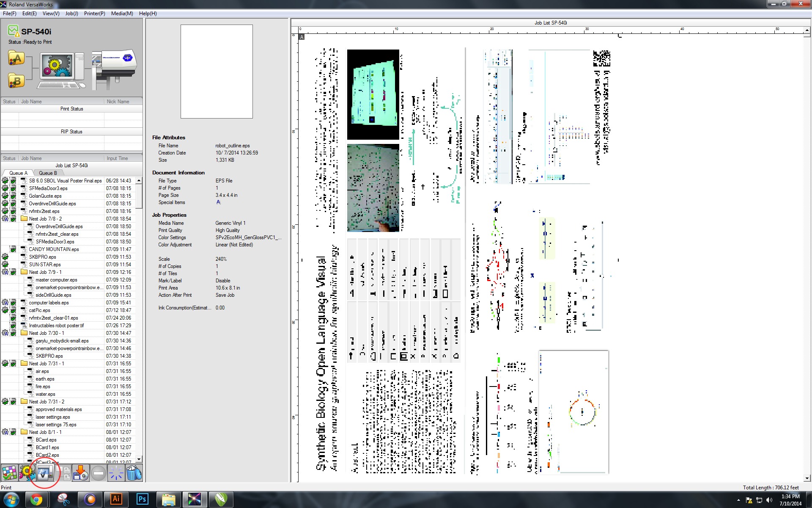812x508 pixels.
Task: Open Adobe Illustrator from the taskbar
Action: [116, 500]
